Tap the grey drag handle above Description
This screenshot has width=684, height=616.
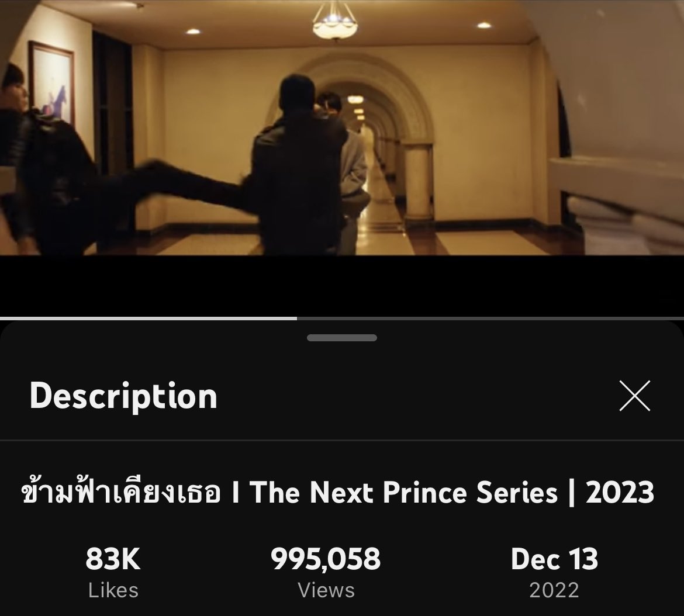342,338
